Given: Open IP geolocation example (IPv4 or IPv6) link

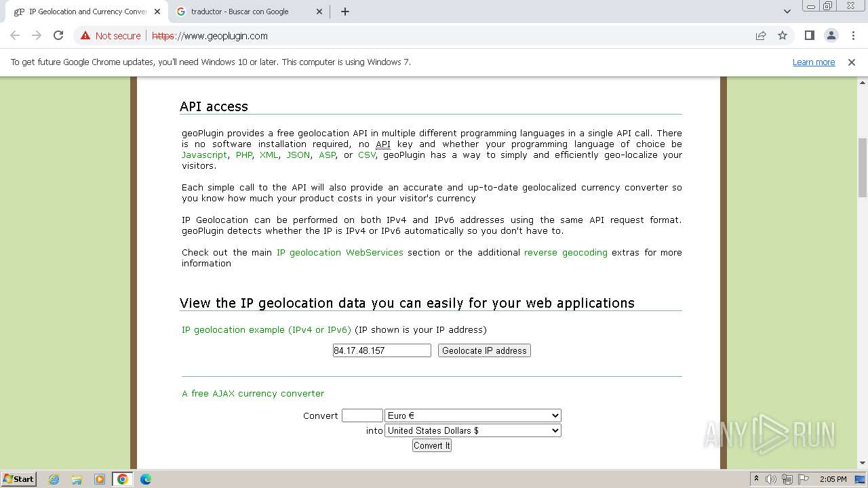Looking at the screenshot, I should 267,330.
